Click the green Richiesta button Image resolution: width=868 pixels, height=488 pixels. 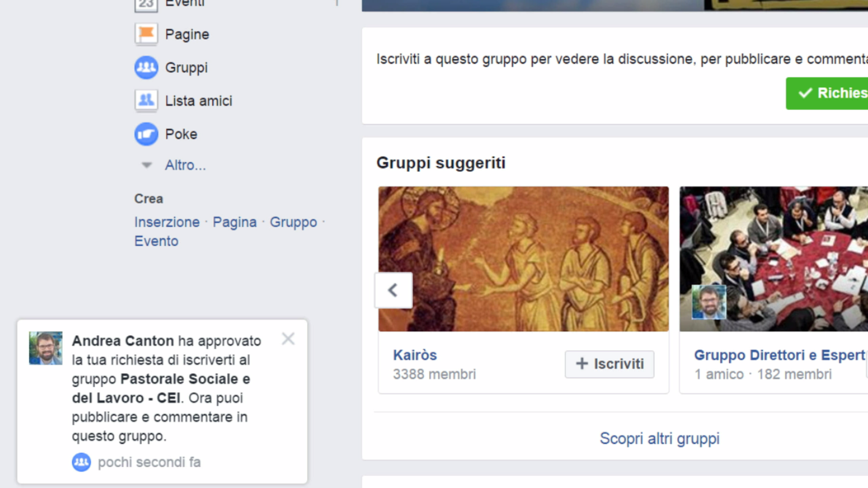pyautogui.click(x=827, y=93)
